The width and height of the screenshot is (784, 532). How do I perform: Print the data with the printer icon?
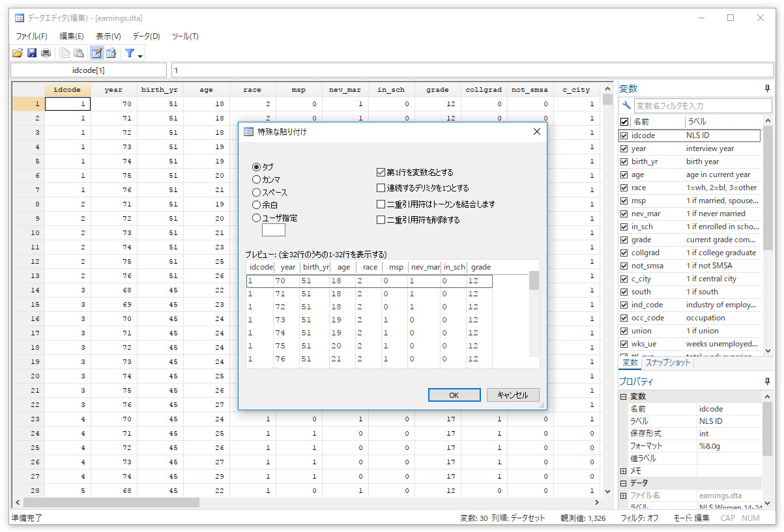pyautogui.click(x=46, y=53)
